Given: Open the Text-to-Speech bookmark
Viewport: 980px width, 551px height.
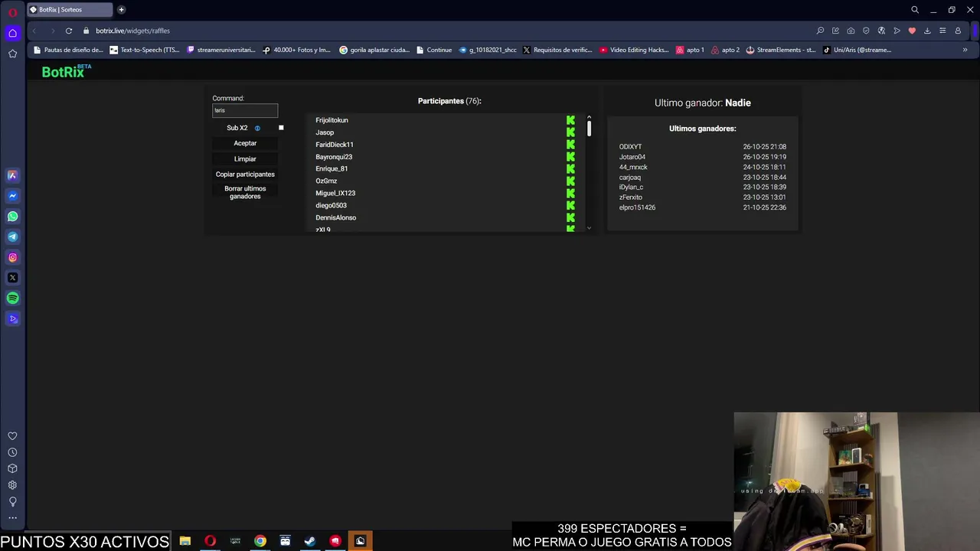Looking at the screenshot, I should click(145, 50).
